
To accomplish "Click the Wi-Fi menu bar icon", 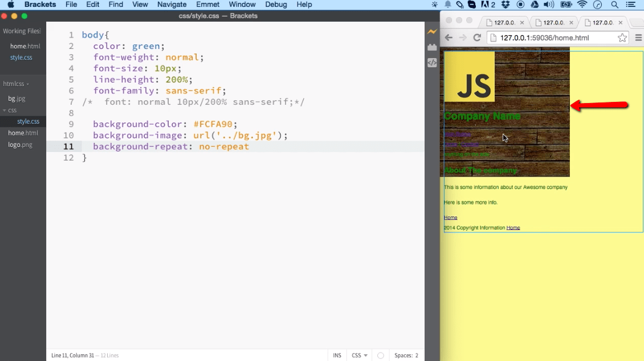I will 581,5.
